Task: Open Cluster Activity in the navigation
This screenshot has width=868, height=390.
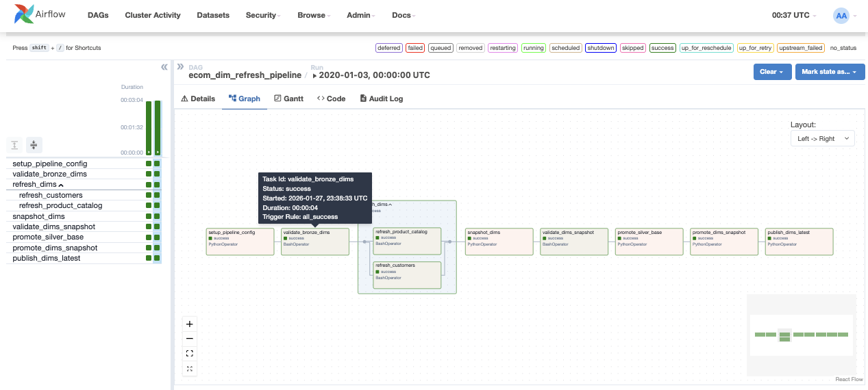Action: coord(153,15)
